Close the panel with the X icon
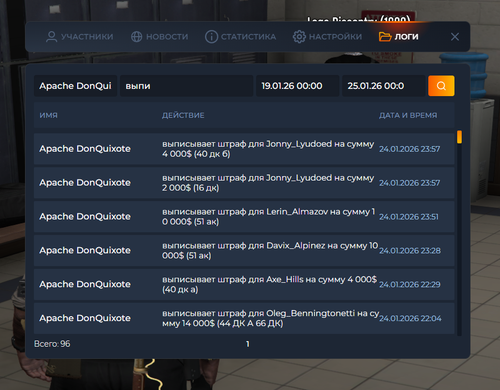This screenshot has height=390, width=500. coord(455,37)
